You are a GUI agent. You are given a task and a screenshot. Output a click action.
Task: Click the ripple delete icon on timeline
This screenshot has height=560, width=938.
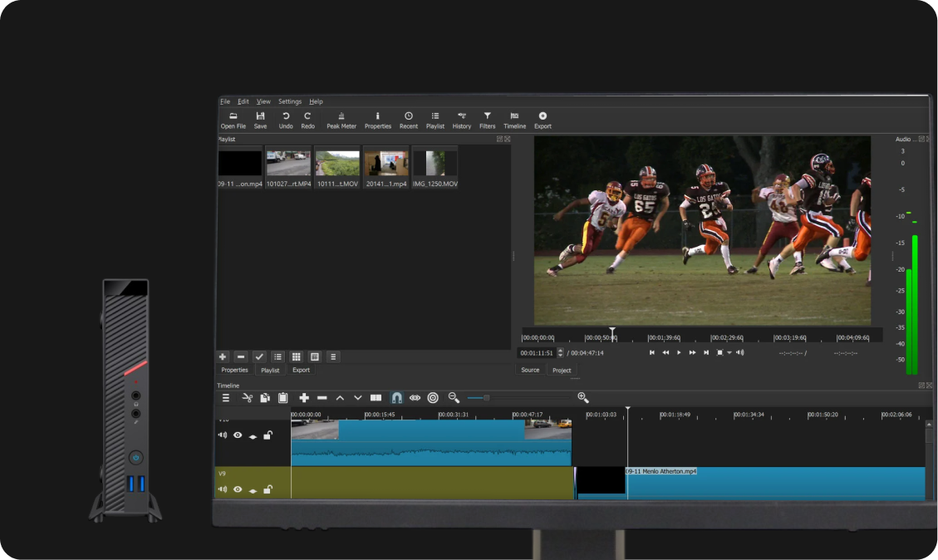(322, 398)
